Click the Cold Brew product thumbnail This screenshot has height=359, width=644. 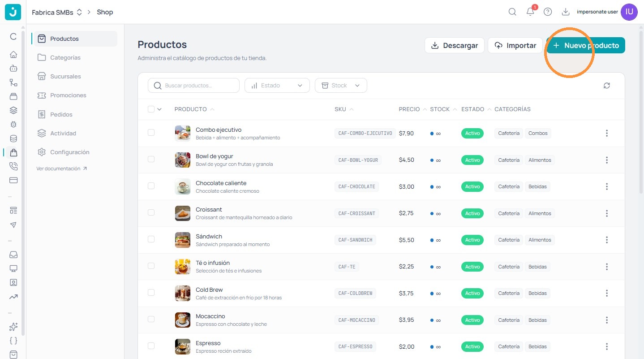pos(183,293)
